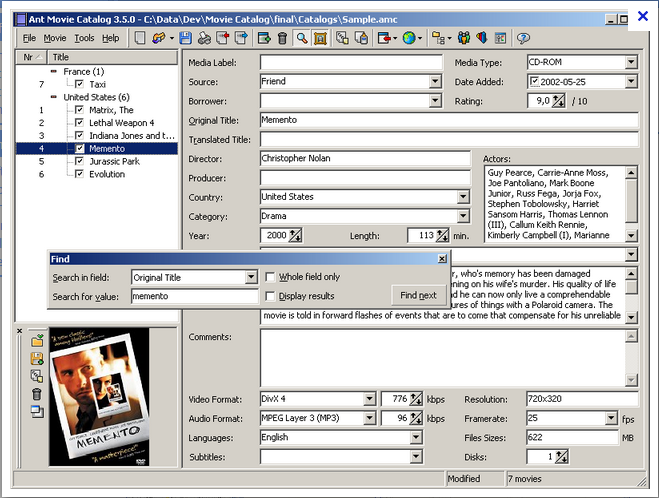Image resolution: width=659 pixels, height=498 pixels.
Task: Click the Import toolbar icon with red arrow
Action: [223, 38]
